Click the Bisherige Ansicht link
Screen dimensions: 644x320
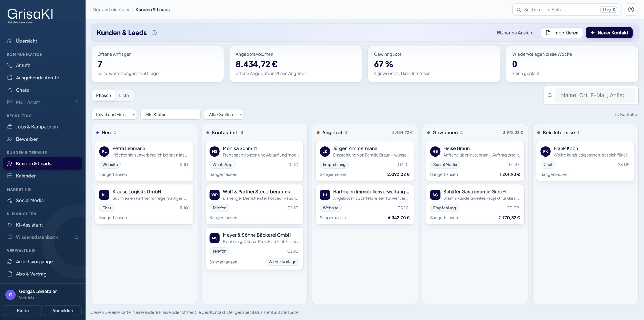515,32
